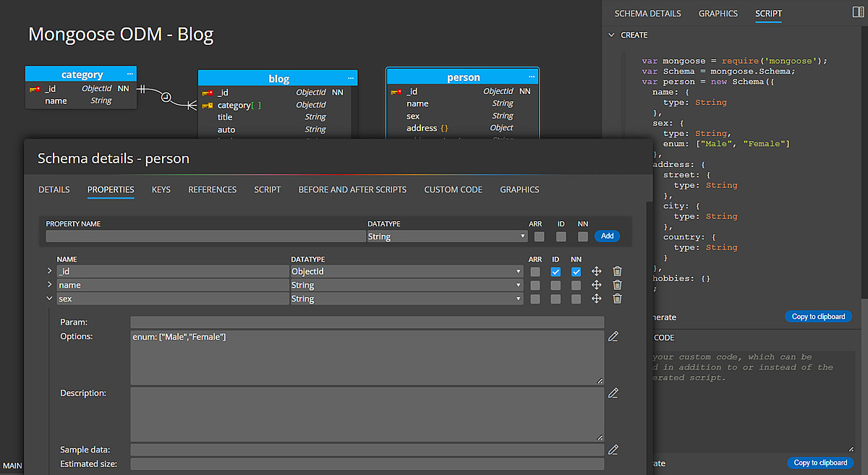The height and width of the screenshot is (475, 868).
Task: Switch to the KEYS tab
Action: 161,189
